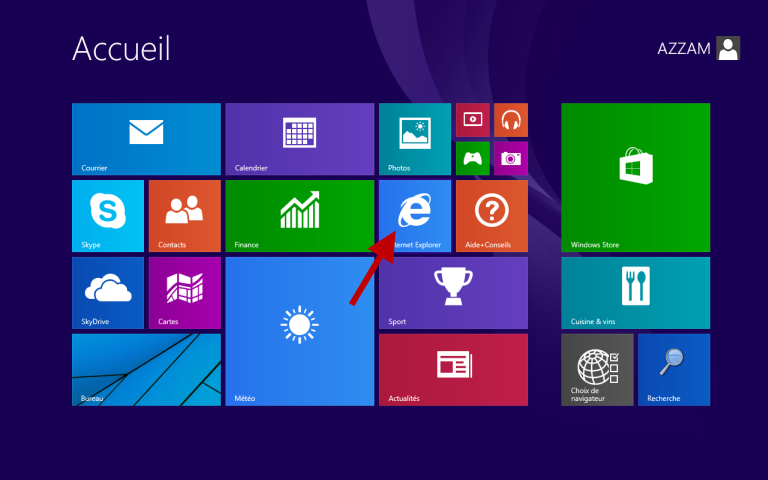Screen dimensions: 768x480
Task: Open the Xbox Games controller tile
Action: pos(473,158)
